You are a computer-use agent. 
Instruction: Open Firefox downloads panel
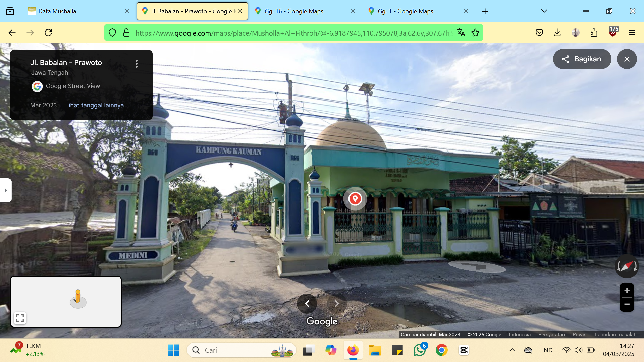pos(557,33)
